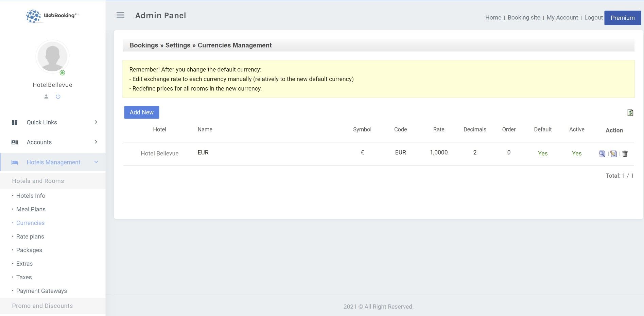Toggle the Default 'Yes' value for EUR
This screenshot has width=644, height=316.
(x=542, y=153)
